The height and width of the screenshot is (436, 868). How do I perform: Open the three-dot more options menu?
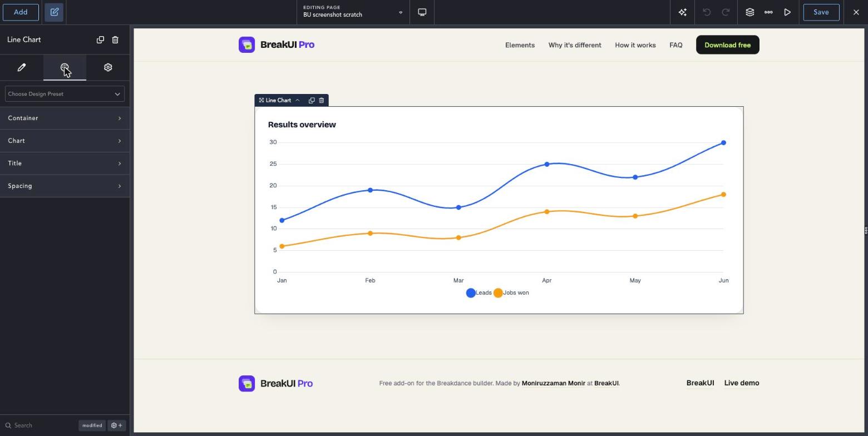tap(768, 12)
